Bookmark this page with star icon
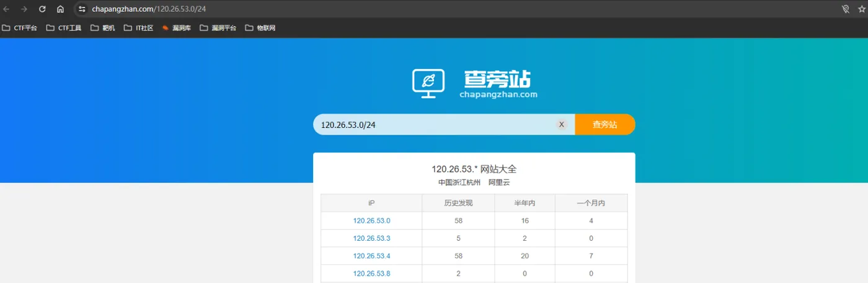The height and width of the screenshot is (283, 868). tap(861, 9)
